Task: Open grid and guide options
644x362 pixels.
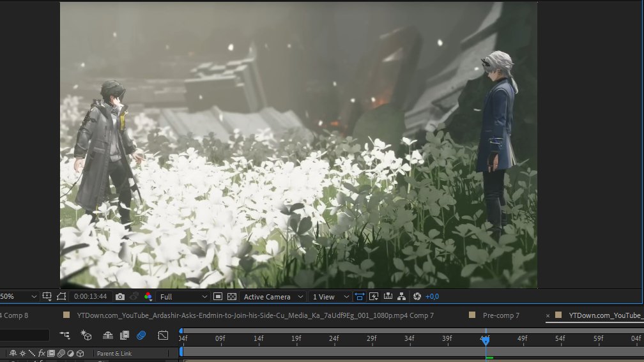Action: click(x=47, y=296)
